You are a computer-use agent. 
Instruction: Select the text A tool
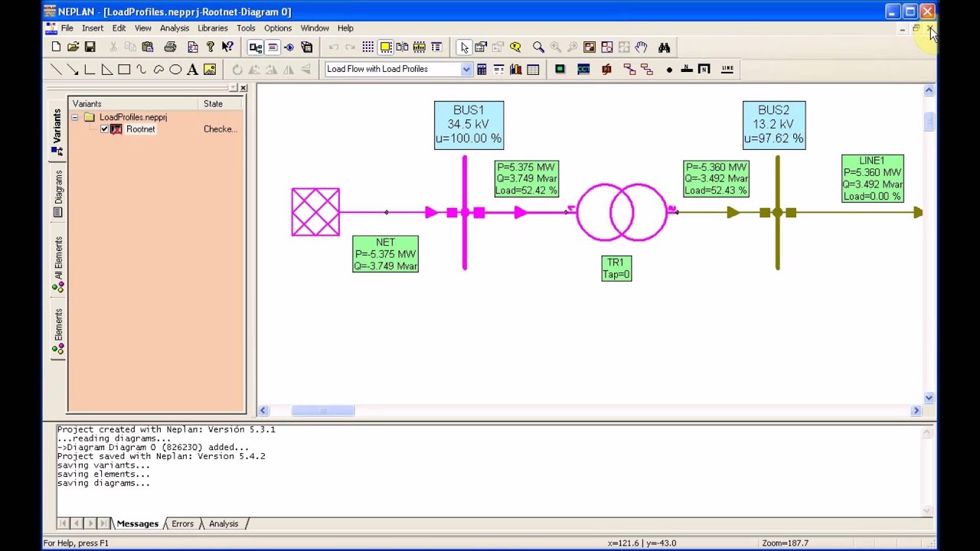pyautogui.click(x=192, y=69)
